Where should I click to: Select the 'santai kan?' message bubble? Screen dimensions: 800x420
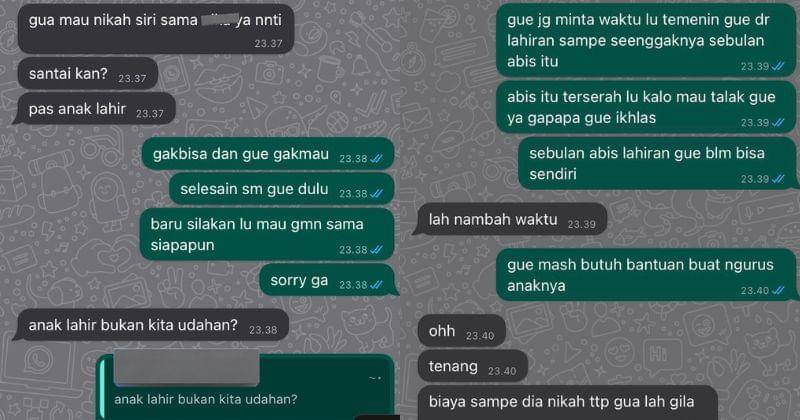coord(87,75)
